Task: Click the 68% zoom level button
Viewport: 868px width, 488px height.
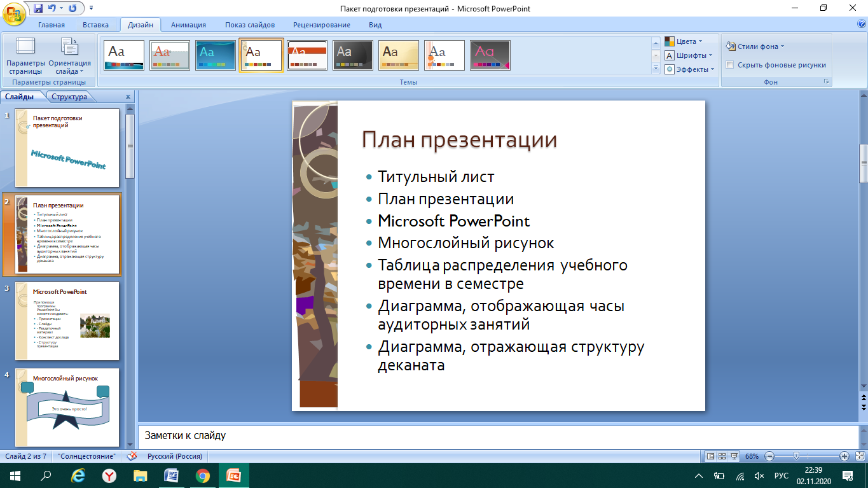Action: point(752,456)
